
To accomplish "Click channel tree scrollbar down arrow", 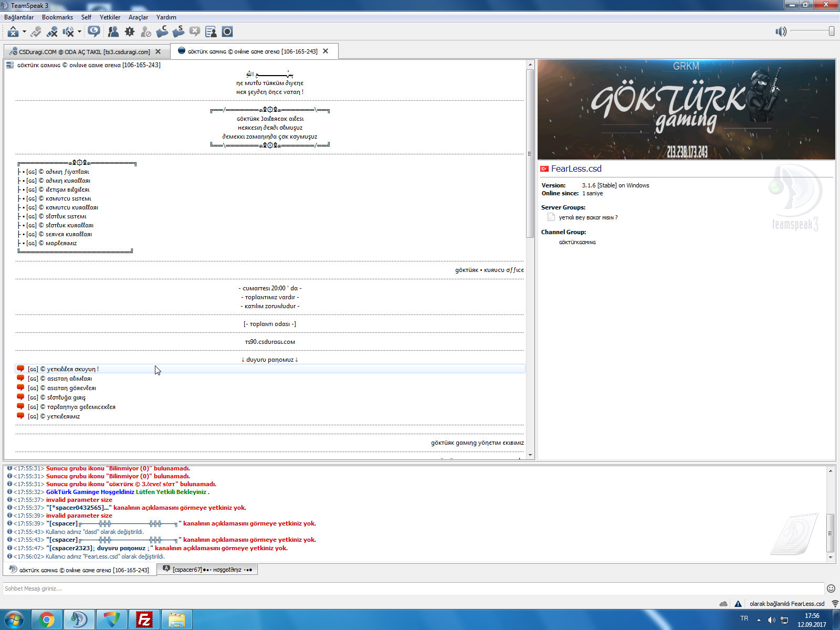I will 530,455.
